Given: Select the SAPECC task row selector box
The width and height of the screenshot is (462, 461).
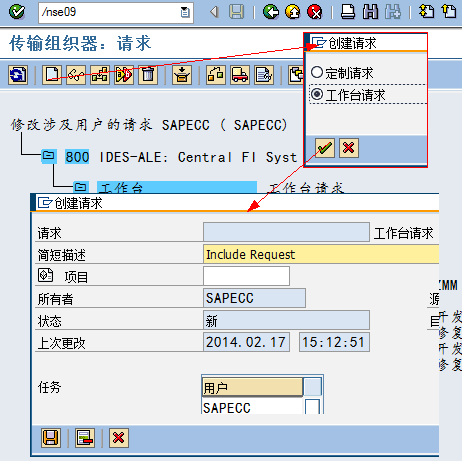Looking at the screenshot, I should point(312,407).
